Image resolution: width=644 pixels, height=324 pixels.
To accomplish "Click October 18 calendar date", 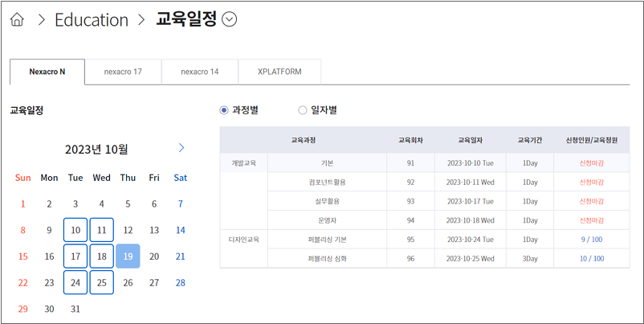I will pyautogui.click(x=101, y=256).
